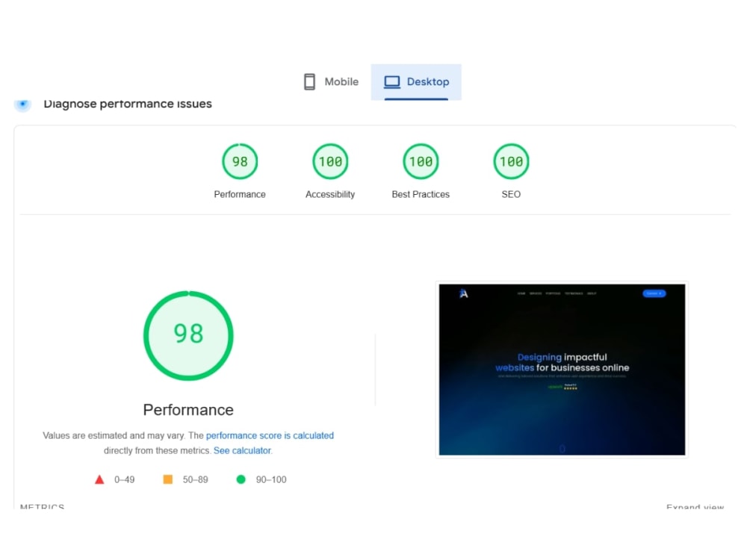Click the blue dot icon beside 'Diagnose performance issues'

[x=22, y=103]
